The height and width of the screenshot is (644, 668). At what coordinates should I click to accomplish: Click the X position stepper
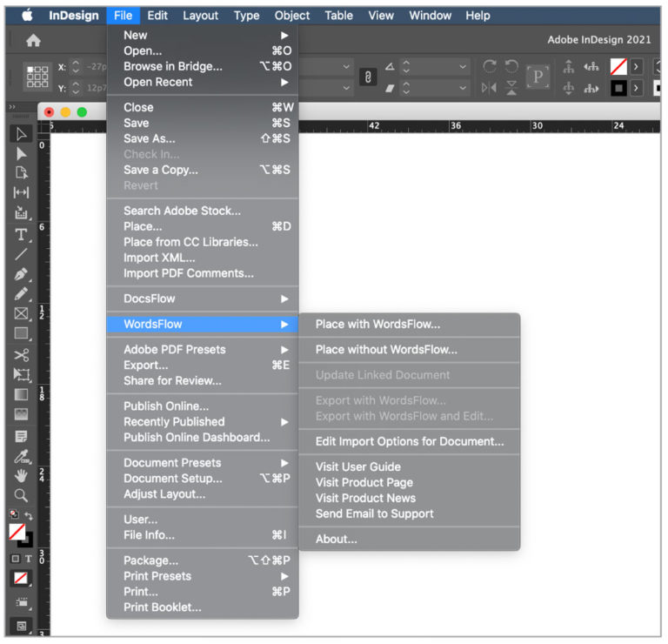click(76, 66)
